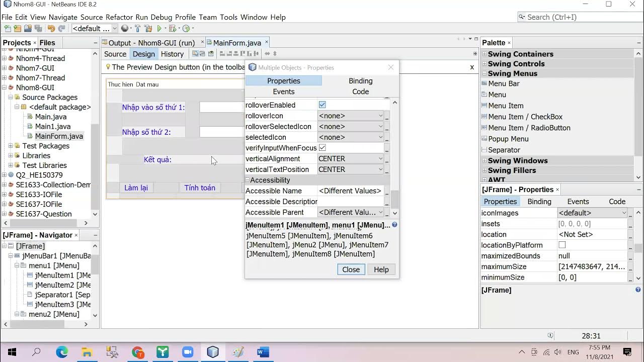This screenshot has width=644, height=362.
Task: Open the Files tab
Action: (47, 43)
